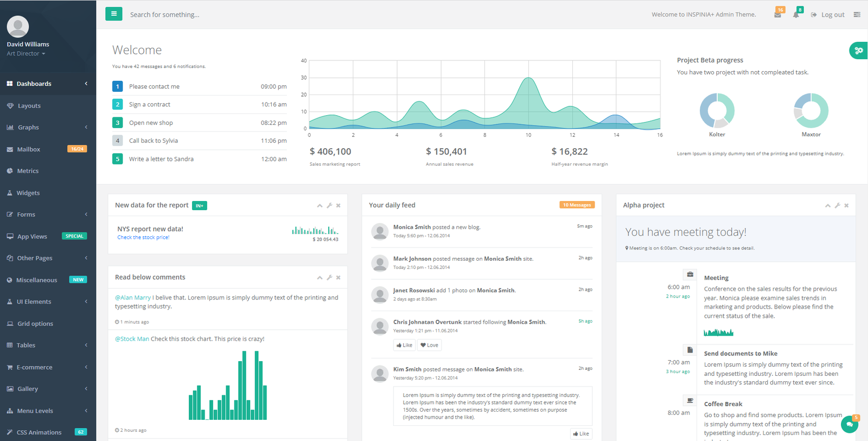Viewport: 868px width, 441px height.
Task: Expand the David Williams Art Director dropdown
Action: 26,54
